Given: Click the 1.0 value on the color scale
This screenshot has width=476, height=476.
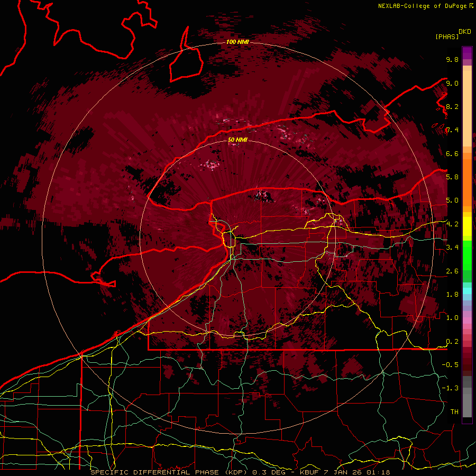Looking at the screenshot, I should (x=452, y=317).
